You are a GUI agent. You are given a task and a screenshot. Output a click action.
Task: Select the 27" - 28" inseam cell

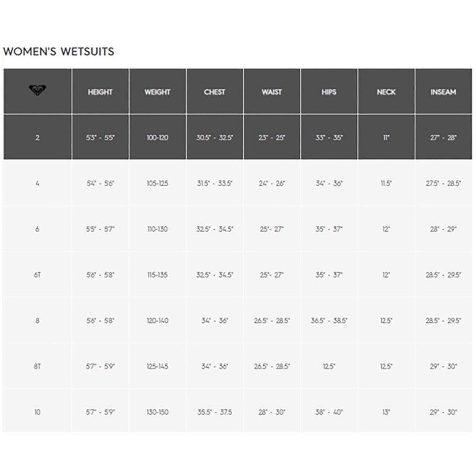[x=443, y=138]
